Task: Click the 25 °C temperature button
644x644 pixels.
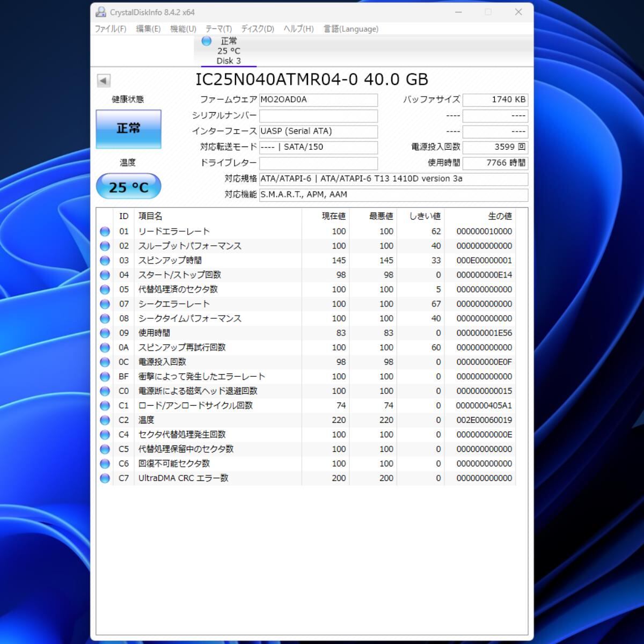Action: point(128,187)
